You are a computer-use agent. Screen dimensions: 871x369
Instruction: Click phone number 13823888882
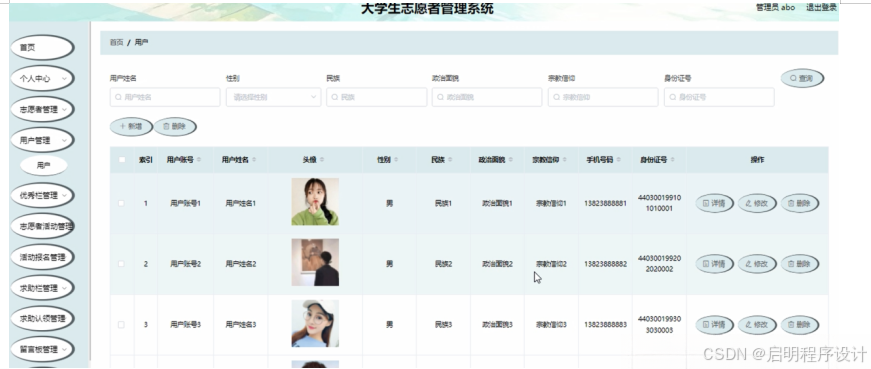tap(605, 264)
